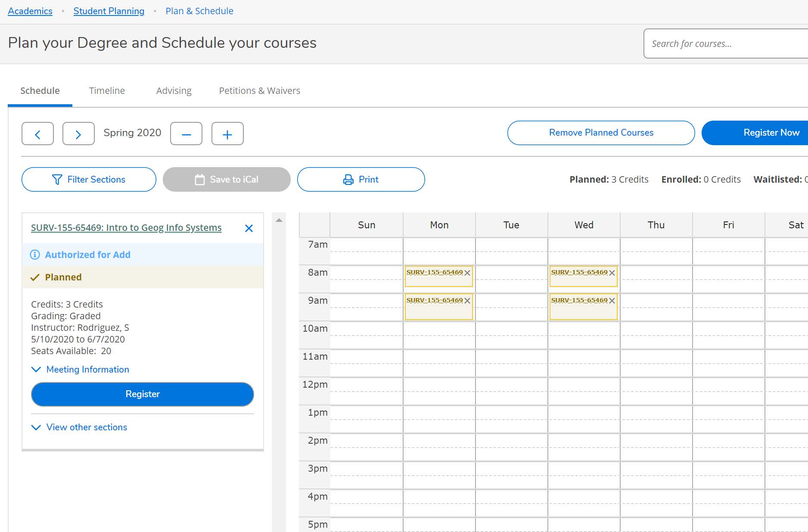Image resolution: width=808 pixels, height=532 pixels.
Task: Collapse nothing, click the minus zoom control
Action: pyautogui.click(x=186, y=134)
